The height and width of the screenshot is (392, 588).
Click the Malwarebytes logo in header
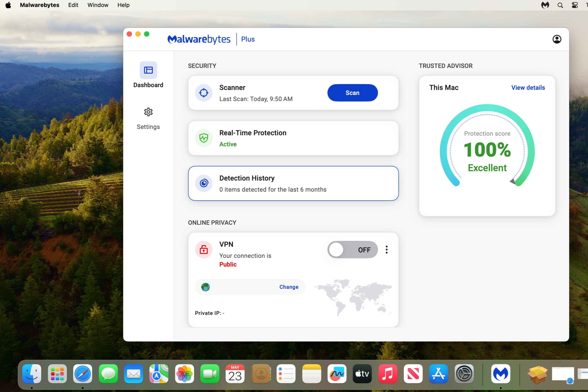point(199,39)
